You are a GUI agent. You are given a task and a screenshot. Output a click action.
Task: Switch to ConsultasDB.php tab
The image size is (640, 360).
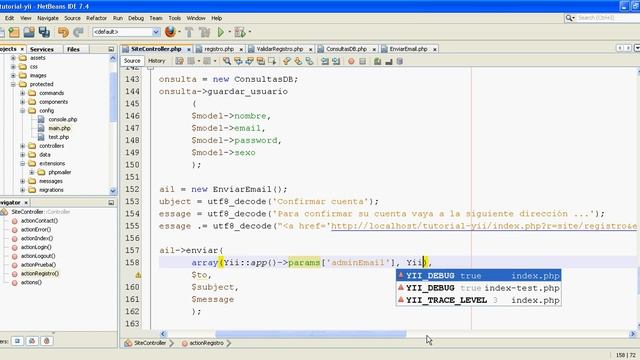346,49
